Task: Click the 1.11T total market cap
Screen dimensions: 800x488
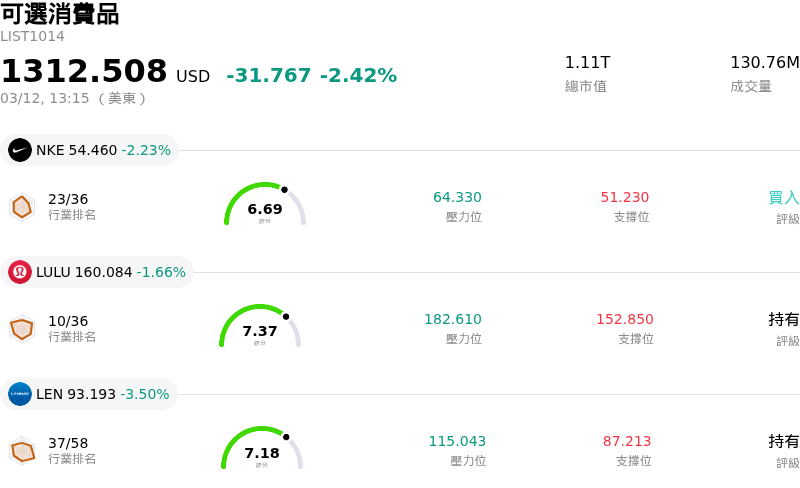Action: [587, 63]
